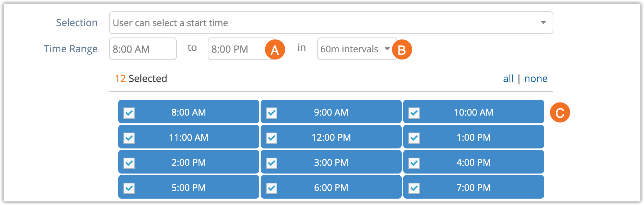Click the orange A annotation marker

(275, 49)
